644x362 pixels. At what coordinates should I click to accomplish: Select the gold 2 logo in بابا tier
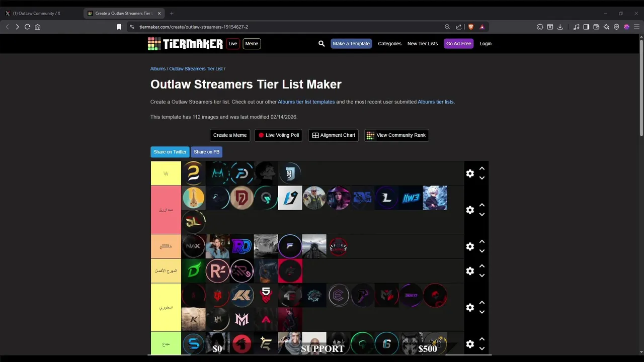pos(194,173)
